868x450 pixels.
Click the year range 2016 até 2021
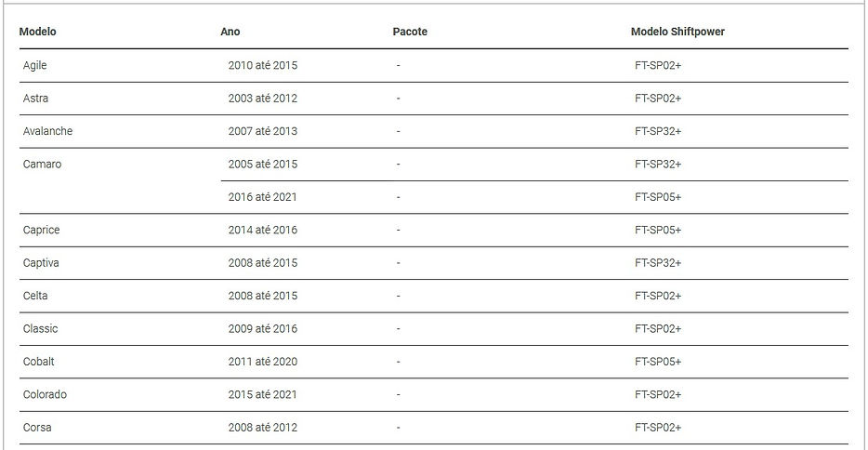(x=262, y=197)
